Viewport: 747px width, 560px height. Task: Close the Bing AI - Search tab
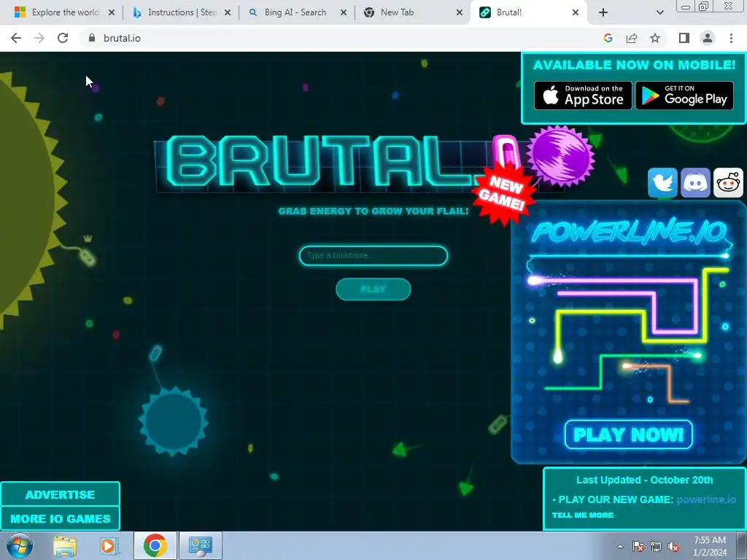(344, 12)
